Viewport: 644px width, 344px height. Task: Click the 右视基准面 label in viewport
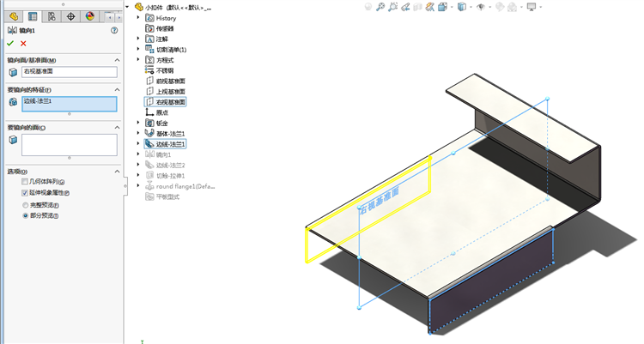[380, 201]
